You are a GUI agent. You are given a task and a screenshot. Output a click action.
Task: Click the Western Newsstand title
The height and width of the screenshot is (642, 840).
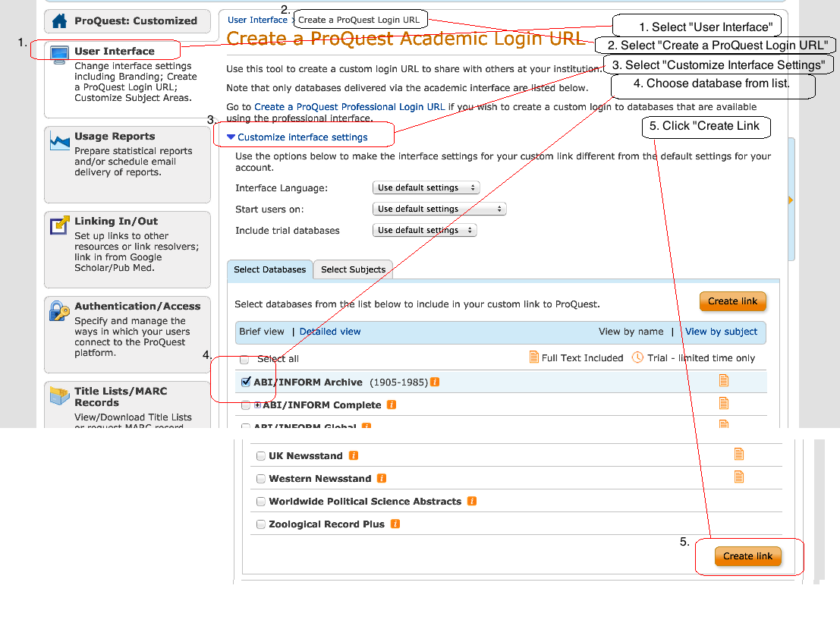(319, 479)
